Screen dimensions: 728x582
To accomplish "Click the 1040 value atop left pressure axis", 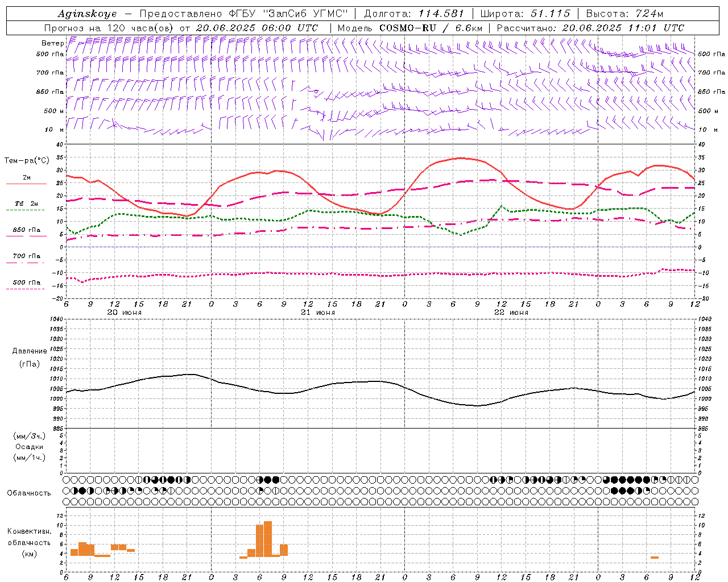I will 55,319.
